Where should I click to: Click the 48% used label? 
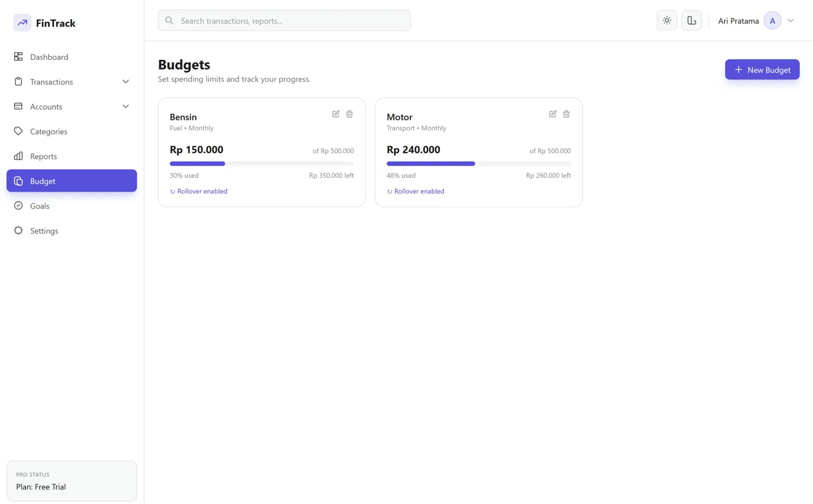[x=401, y=175]
